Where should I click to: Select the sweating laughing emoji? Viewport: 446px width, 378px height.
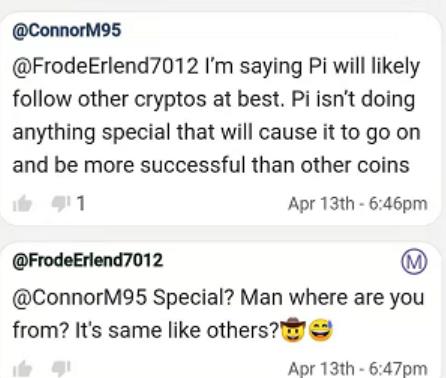321,330
